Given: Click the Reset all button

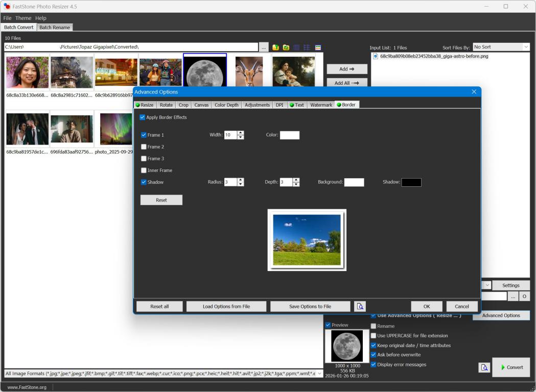Looking at the screenshot, I should (159, 306).
